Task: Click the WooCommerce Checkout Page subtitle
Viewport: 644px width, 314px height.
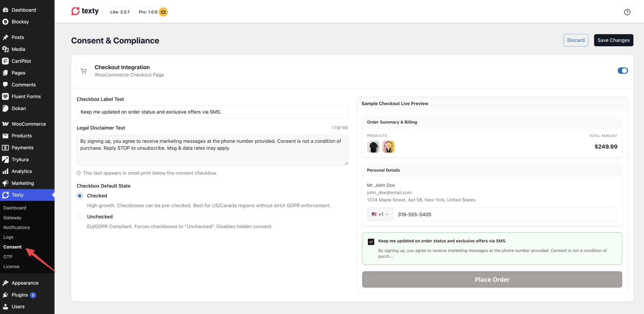Action: (x=129, y=75)
